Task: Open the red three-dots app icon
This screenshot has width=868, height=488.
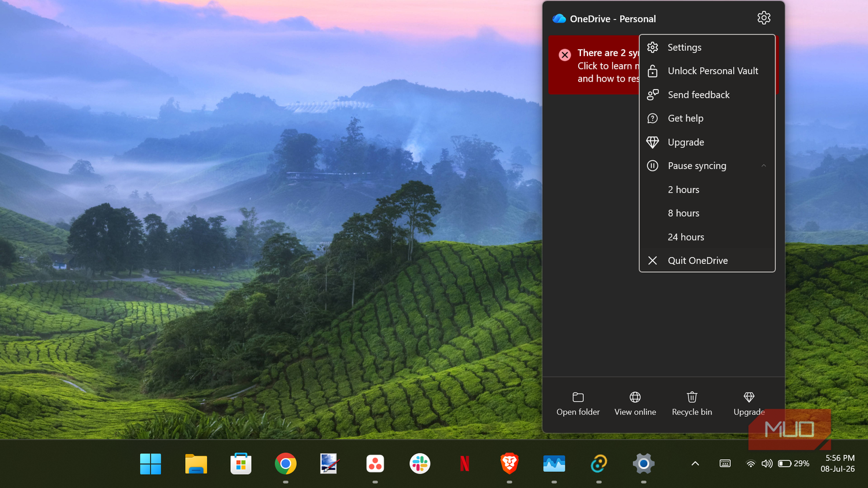Action: (x=375, y=464)
